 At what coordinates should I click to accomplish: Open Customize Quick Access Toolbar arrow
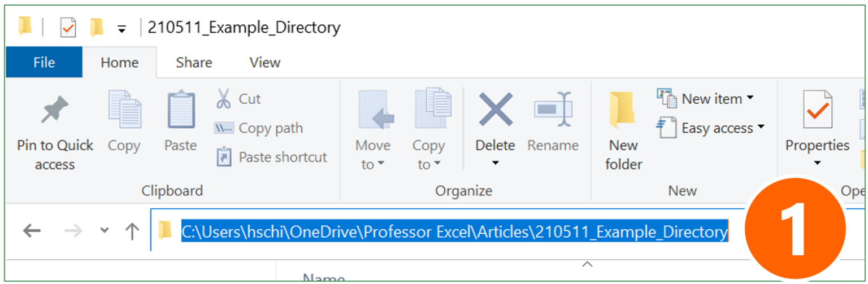(122, 29)
